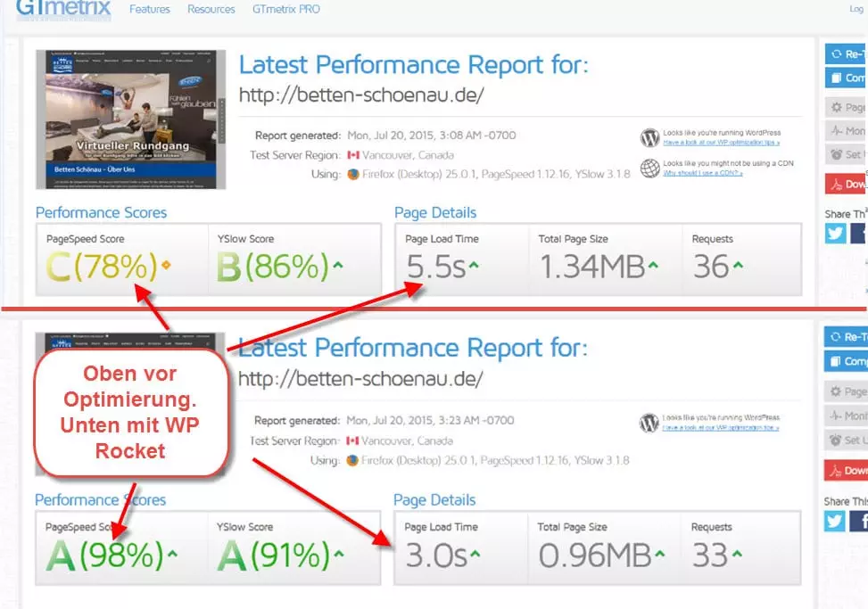The image size is (868, 609).
Task: Download PDF of the 3:23 AM report
Action: click(846, 470)
